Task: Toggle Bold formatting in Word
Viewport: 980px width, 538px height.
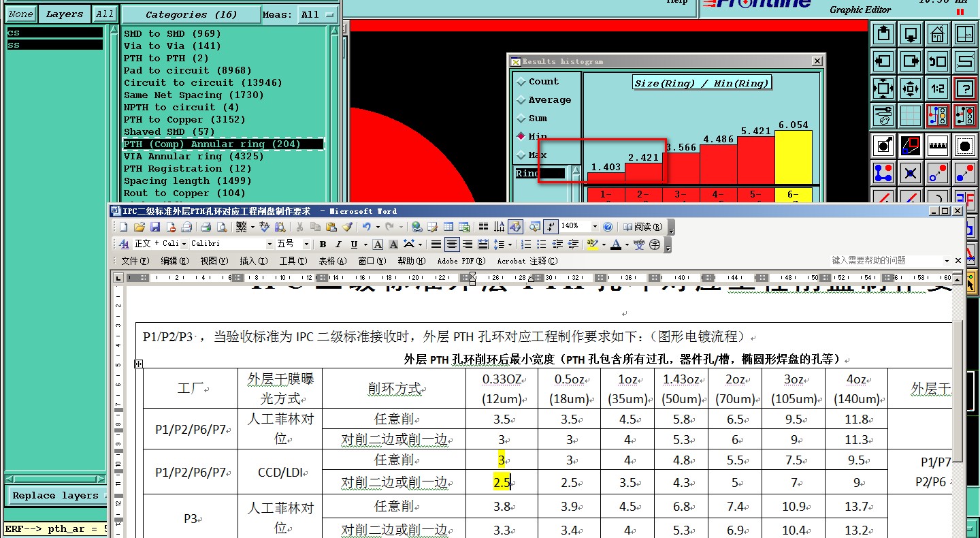Action: coord(323,244)
